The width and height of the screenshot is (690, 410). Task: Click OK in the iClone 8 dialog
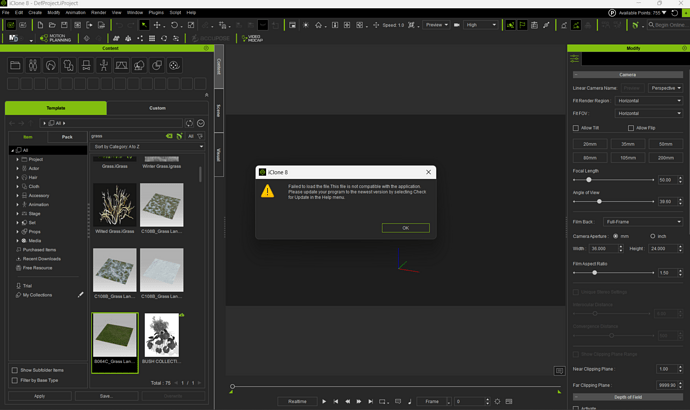tap(406, 228)
